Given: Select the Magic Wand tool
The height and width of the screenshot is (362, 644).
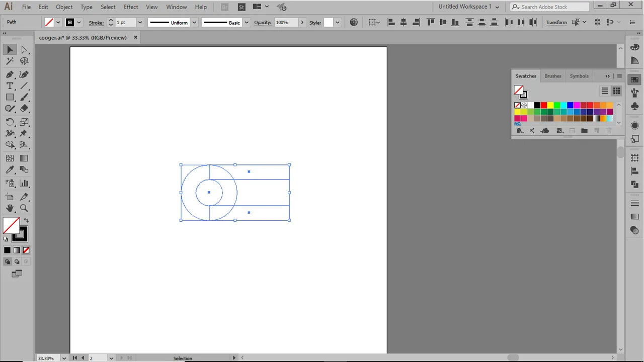Looking at the screenshot, I should 10,61.
